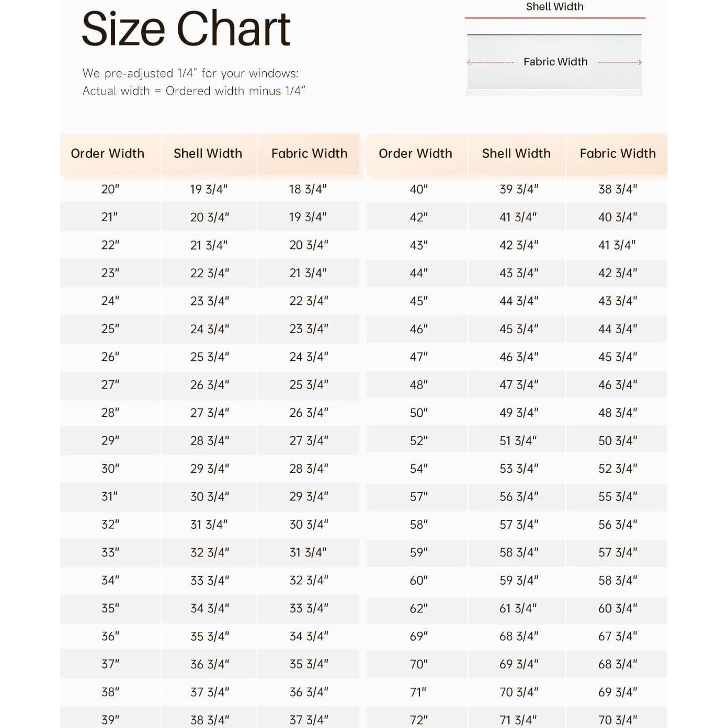Click the "Shell Width" label above the diagram

click(554, 7)
